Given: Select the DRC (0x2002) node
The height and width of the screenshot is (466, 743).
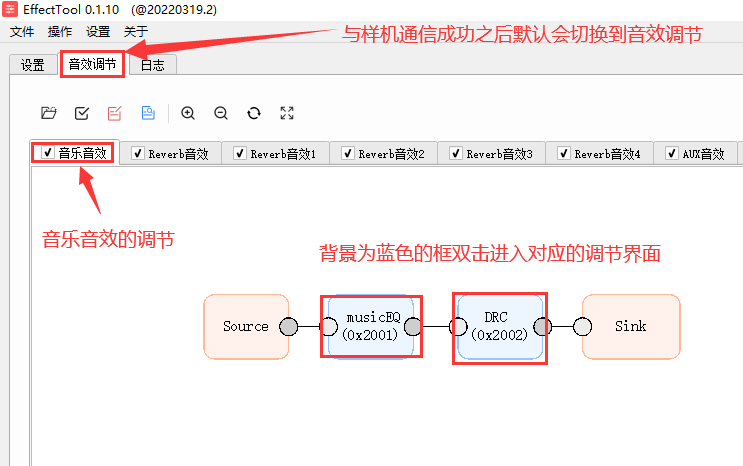Looking at the screenshot, I should [500, 326].
